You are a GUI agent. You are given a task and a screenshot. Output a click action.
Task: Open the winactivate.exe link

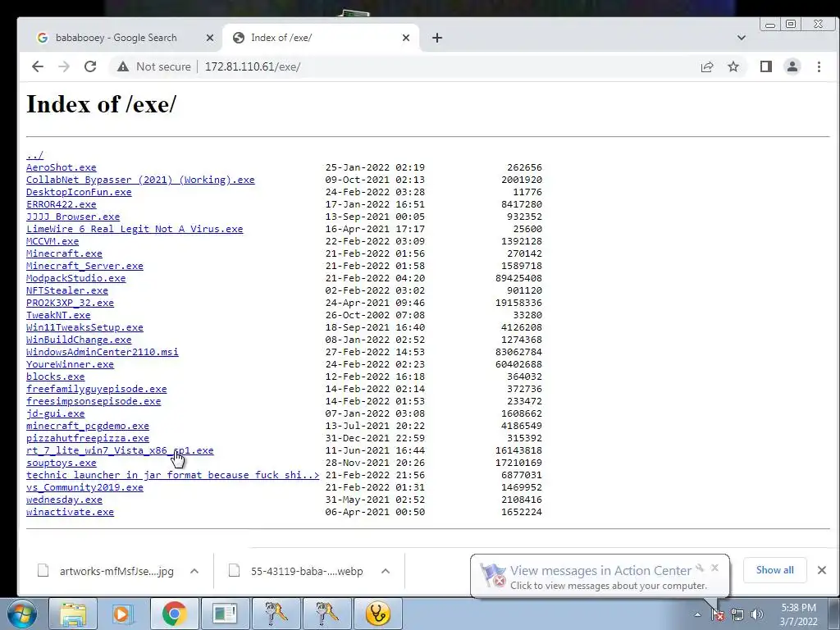coord(71,513)
